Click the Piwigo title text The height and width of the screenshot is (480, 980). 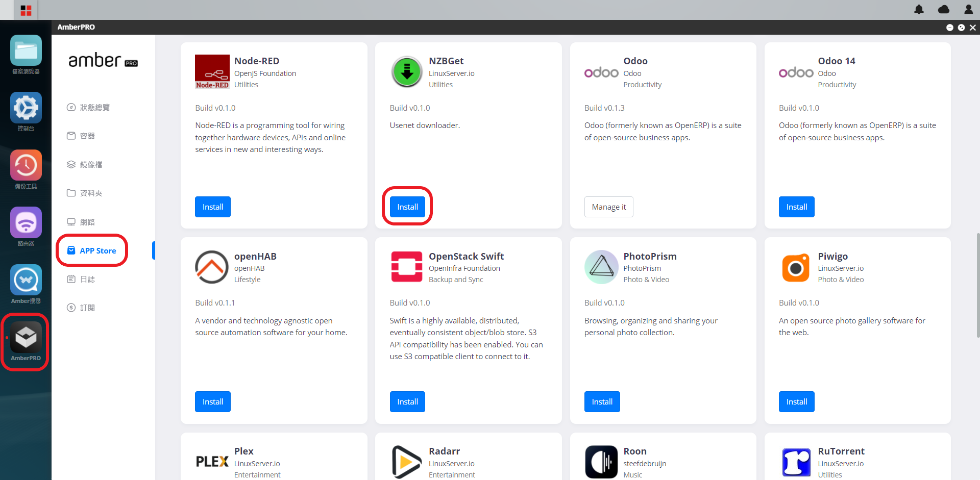pos(833,256)
